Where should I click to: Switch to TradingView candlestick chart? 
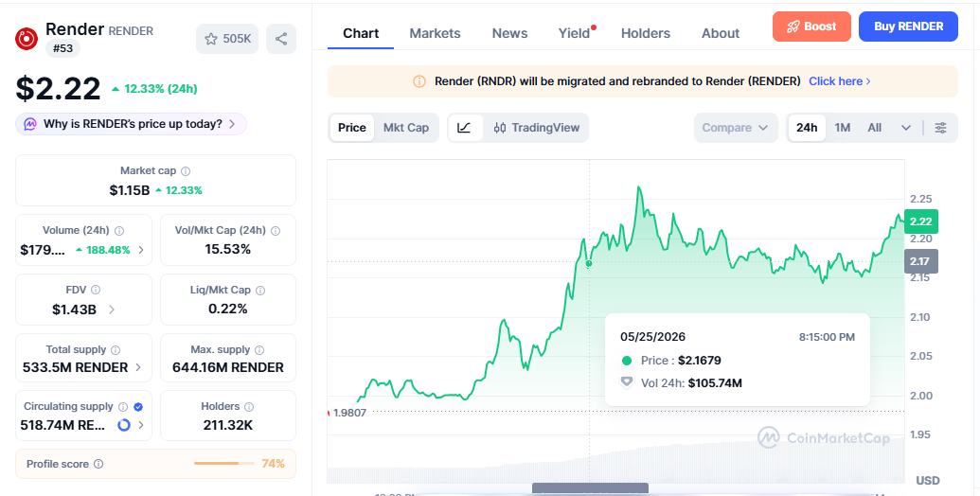pyautogui.click(x=536, y=128)
